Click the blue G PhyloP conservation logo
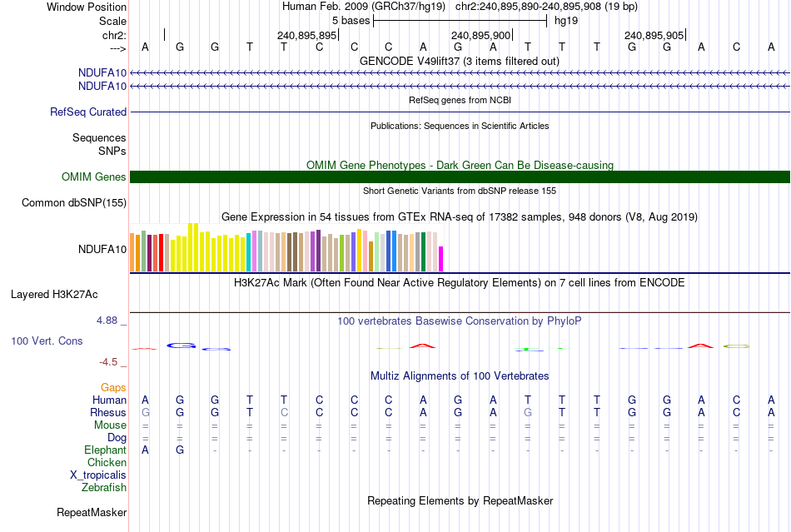 [x=182, y=346]
